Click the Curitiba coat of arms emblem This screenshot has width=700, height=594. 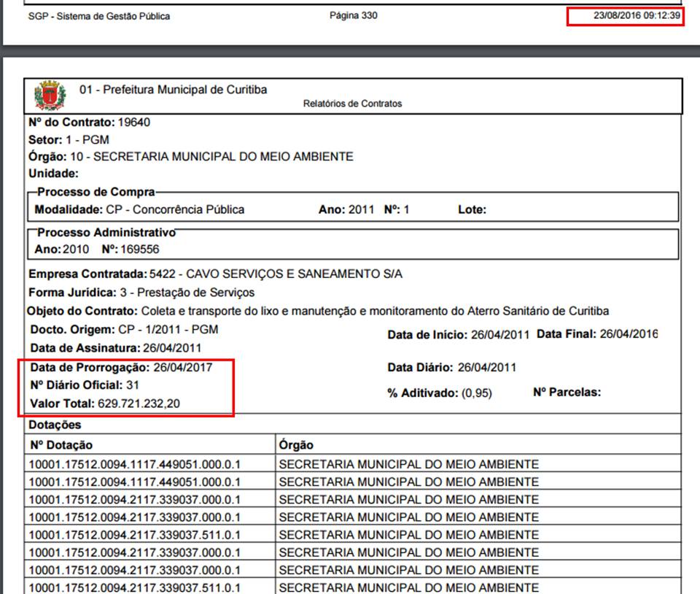(50, 96)
